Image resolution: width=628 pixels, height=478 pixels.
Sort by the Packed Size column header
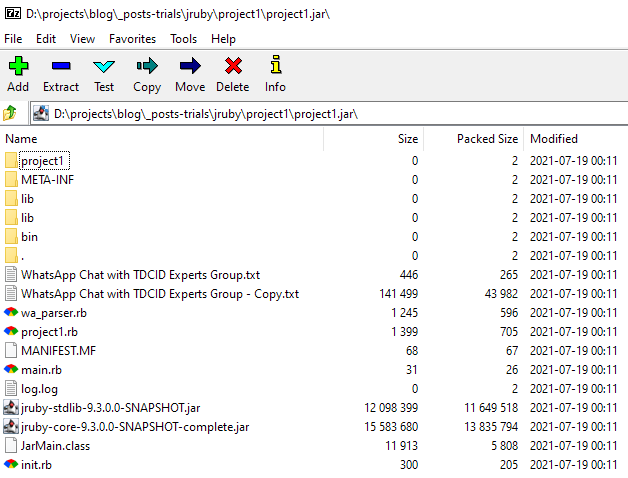[x=487, y=139]
